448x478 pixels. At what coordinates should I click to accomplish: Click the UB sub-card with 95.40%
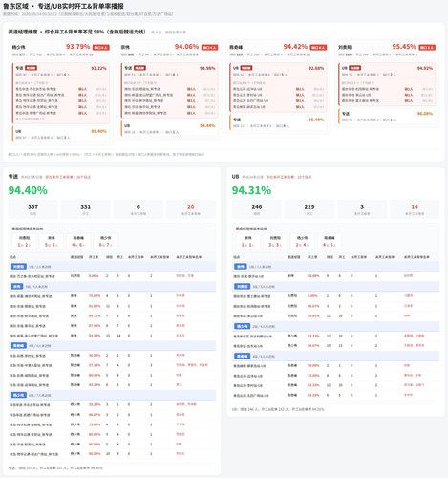[61, 134]
